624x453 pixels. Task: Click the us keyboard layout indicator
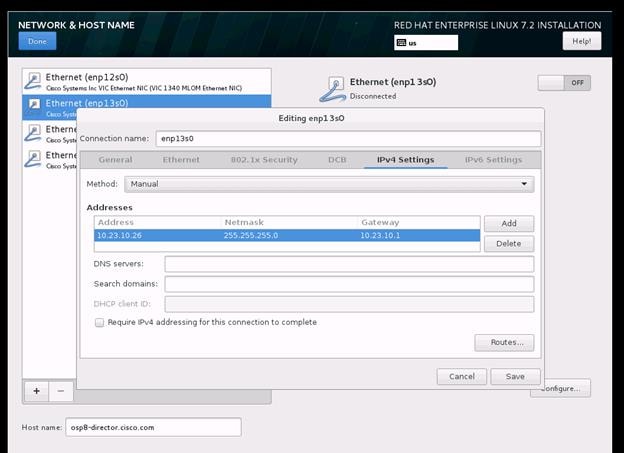pos(426,43)
